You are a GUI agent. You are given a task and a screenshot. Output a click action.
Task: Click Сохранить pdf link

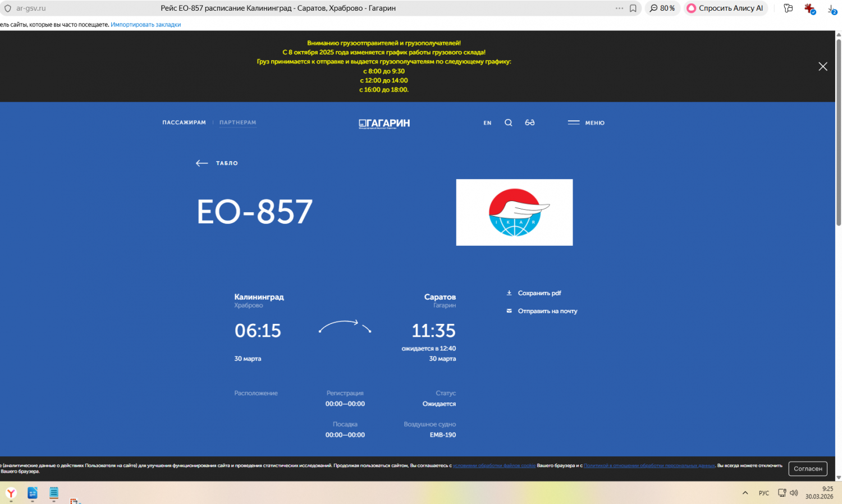click(539, 293)
